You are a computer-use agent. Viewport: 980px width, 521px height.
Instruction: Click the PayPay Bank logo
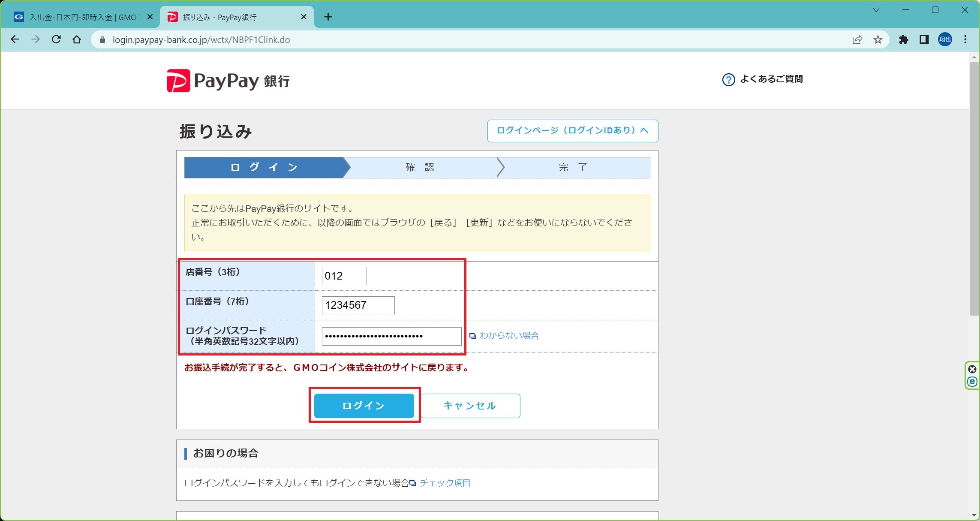pos(228,81)
